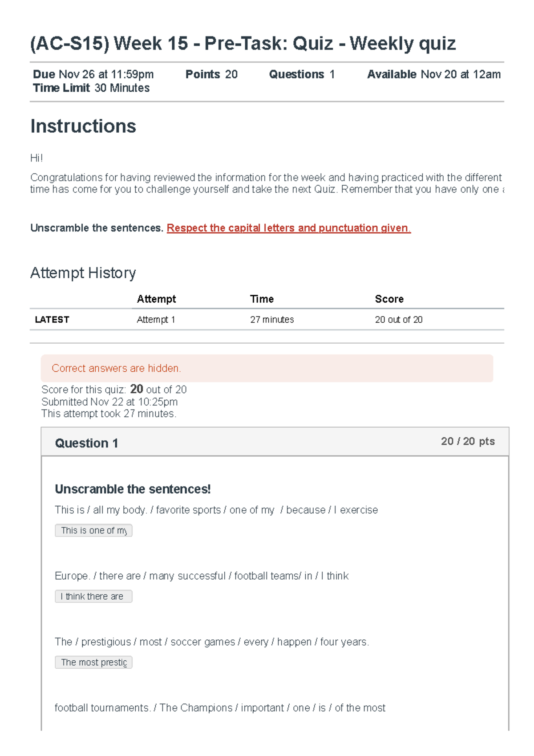Screen dimensions: 534x756
Task: Click the 'The most prestig' answer field
Action: point(93,662)
